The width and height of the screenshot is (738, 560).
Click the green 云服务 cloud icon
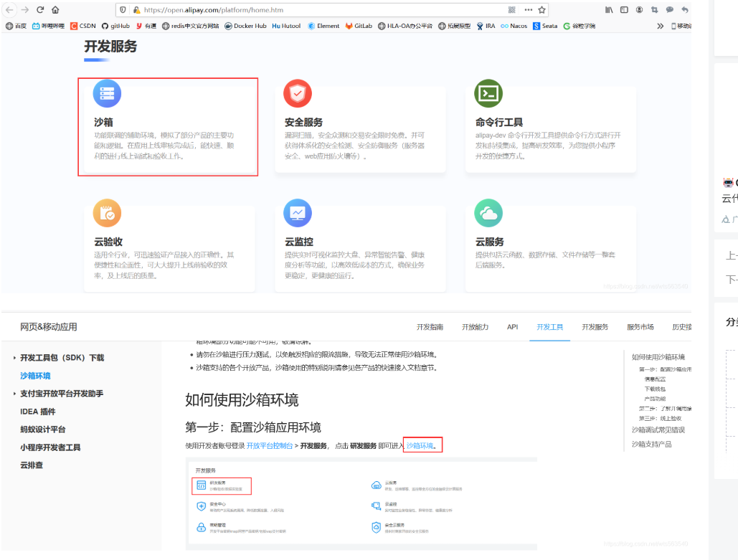coord(488,213)
